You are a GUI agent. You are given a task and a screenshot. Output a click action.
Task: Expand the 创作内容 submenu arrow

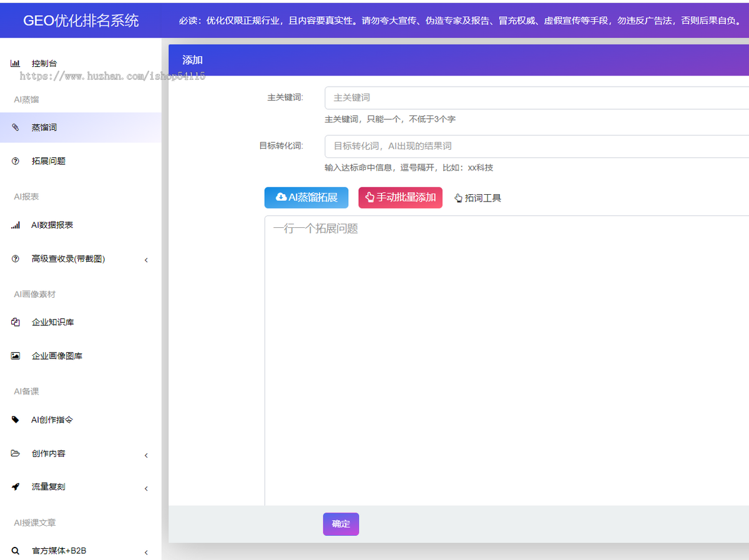[146, 455]
